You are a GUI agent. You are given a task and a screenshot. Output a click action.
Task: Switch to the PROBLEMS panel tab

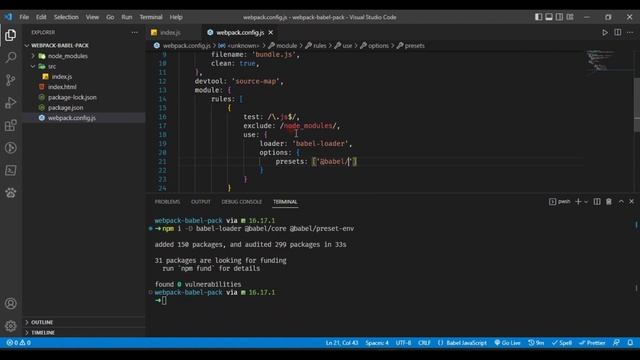click(x=167, y=202)
